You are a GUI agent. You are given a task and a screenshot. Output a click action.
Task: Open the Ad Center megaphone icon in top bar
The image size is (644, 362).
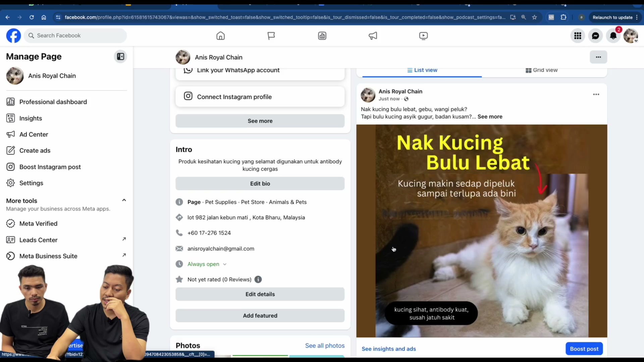[373, 36]
